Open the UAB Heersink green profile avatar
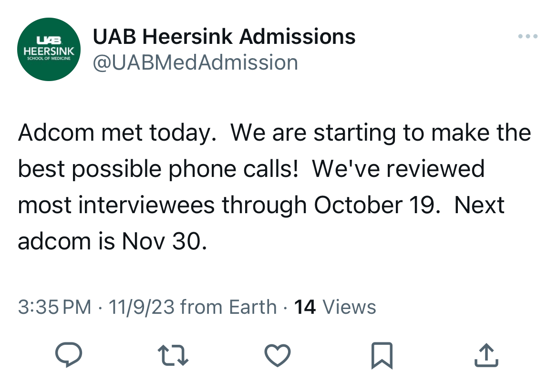Screen dimensions: 558x392 pos(49,49)
